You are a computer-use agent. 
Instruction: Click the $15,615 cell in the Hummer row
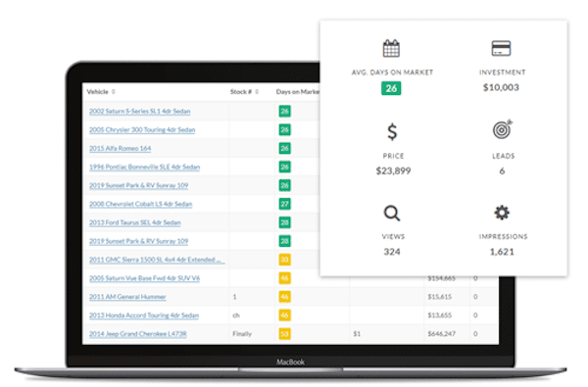[439, 297]
